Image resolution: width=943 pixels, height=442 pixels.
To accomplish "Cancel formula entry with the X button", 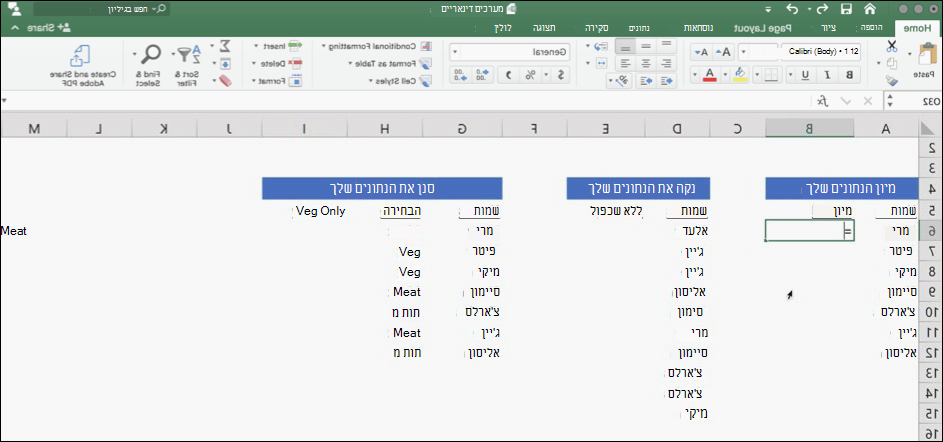I will [x=867, y=101].
